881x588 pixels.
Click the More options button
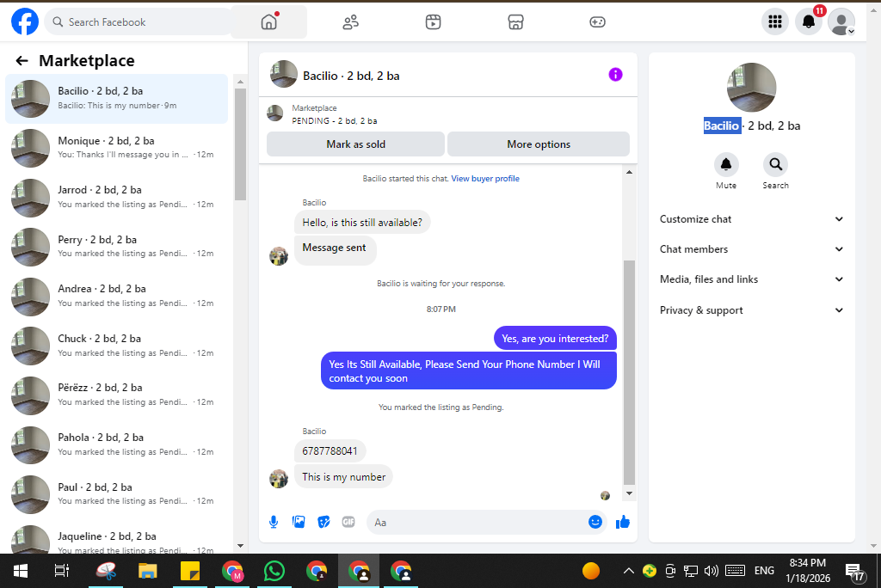pyautogui.click(x=539, y=144)
